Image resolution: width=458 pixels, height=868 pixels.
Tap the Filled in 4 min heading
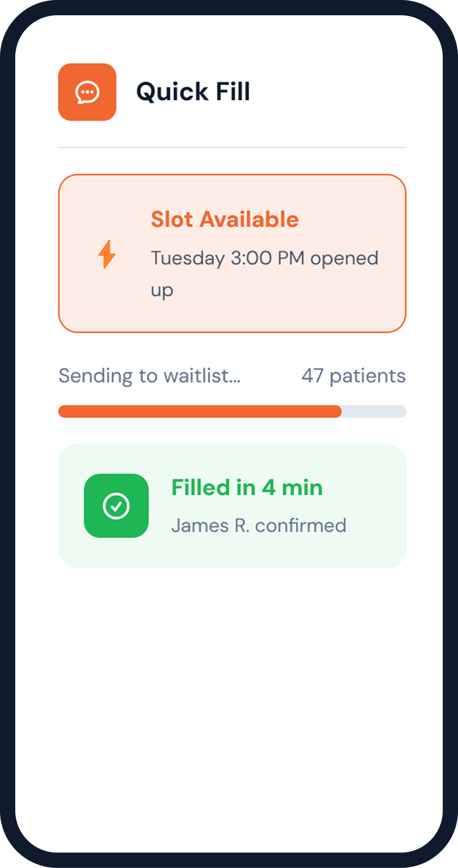pos(247,488)
